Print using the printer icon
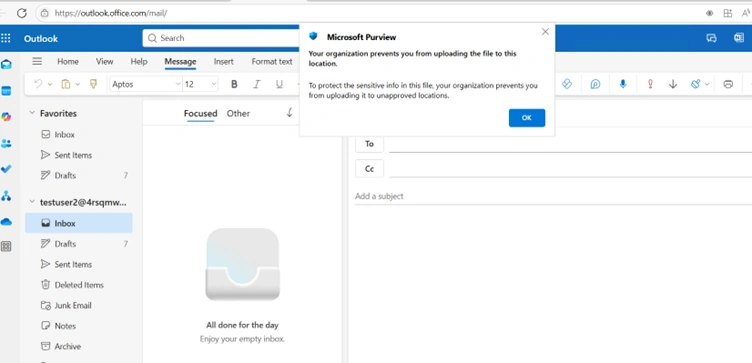Viewport: 752px width, 363px height. pos(728,84)
